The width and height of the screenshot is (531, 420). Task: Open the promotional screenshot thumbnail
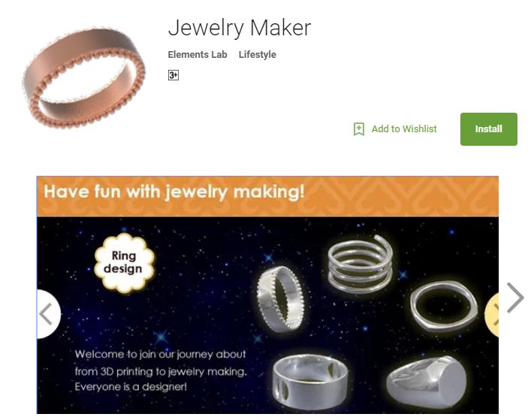(267, 295)
